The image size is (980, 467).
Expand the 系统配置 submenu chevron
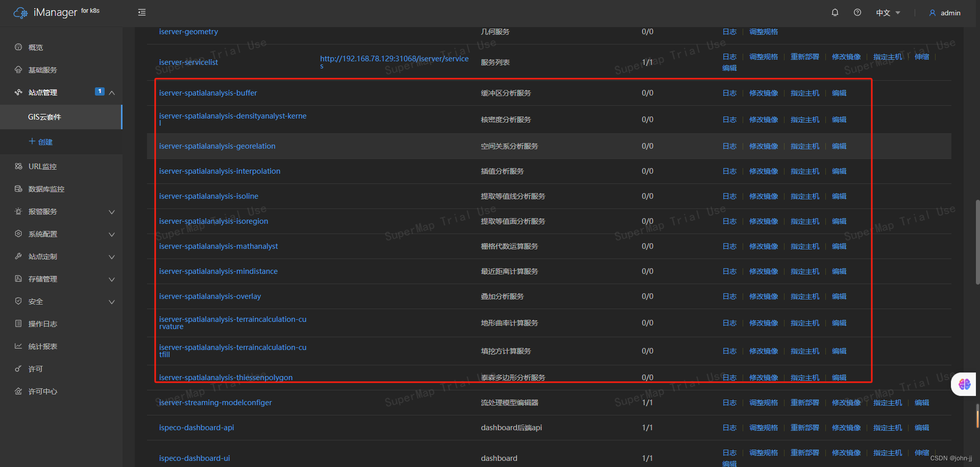(x=112, y=235)
